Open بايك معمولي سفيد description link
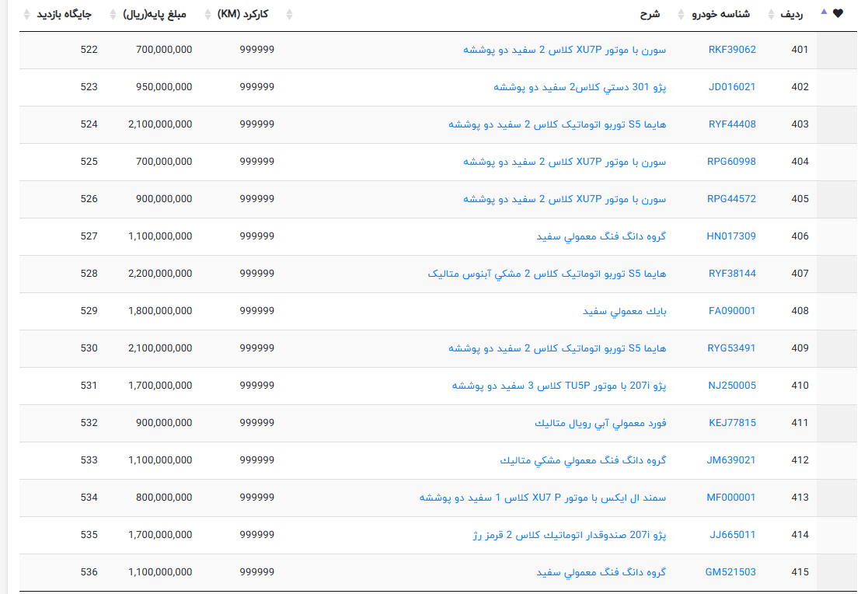The width and height of the screenshot is (868, 594). click(625, 311)
